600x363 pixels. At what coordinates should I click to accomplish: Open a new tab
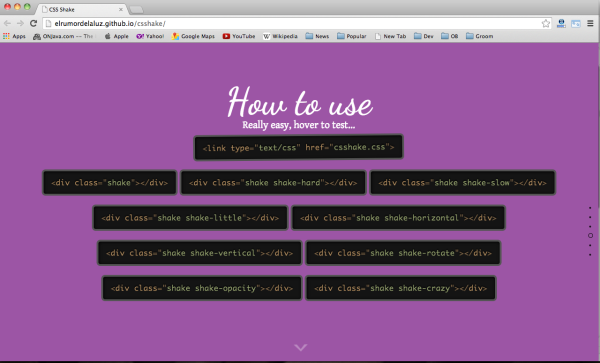pos(136,10)
